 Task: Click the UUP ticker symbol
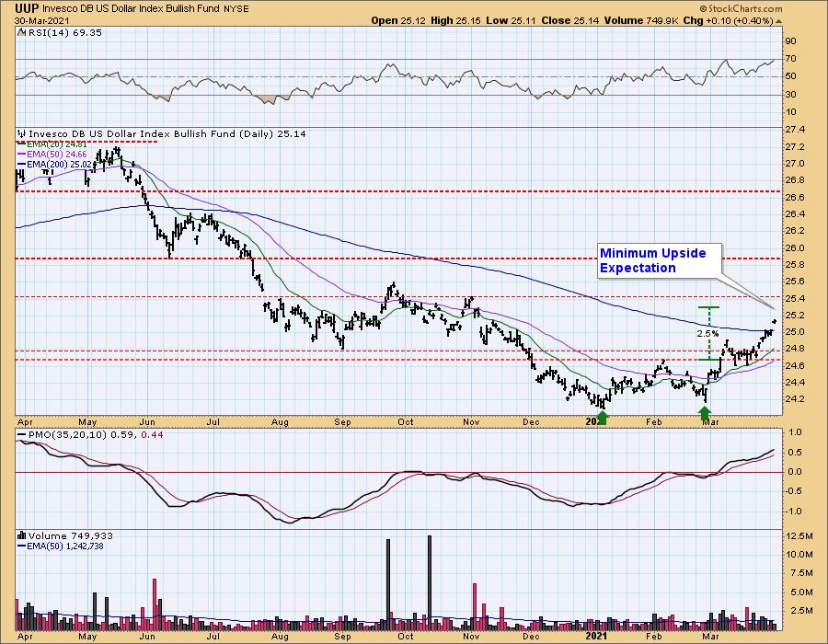tap(27, 8)
